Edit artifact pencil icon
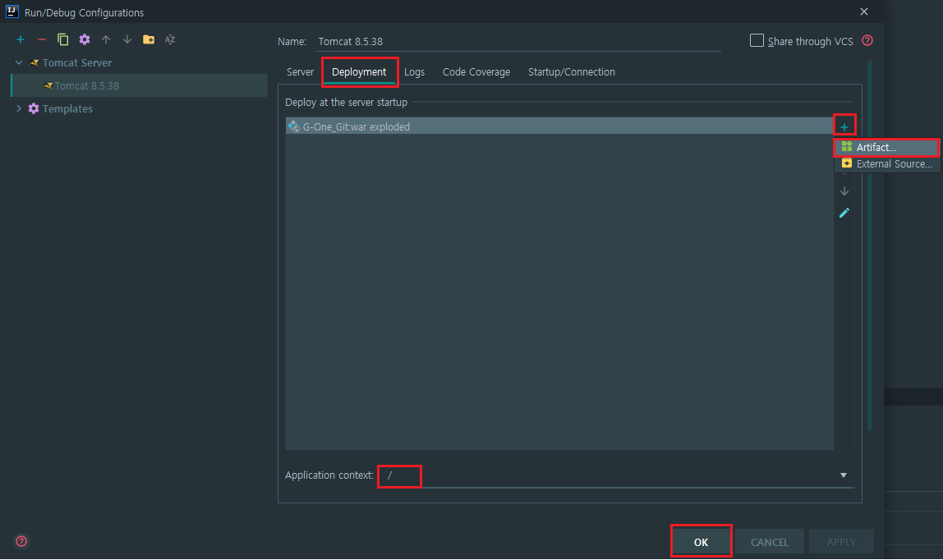This screenshot has height=560, width=943. coord(844,213)
